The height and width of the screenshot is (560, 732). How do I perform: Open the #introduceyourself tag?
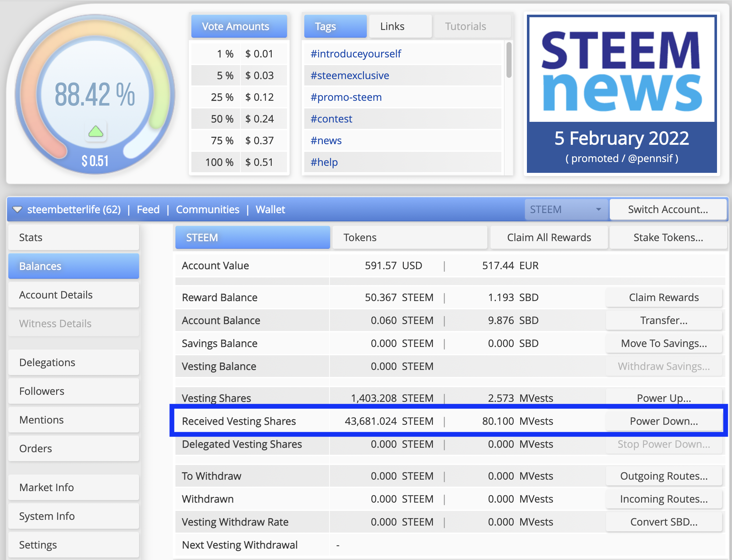[x=356, y=54]
